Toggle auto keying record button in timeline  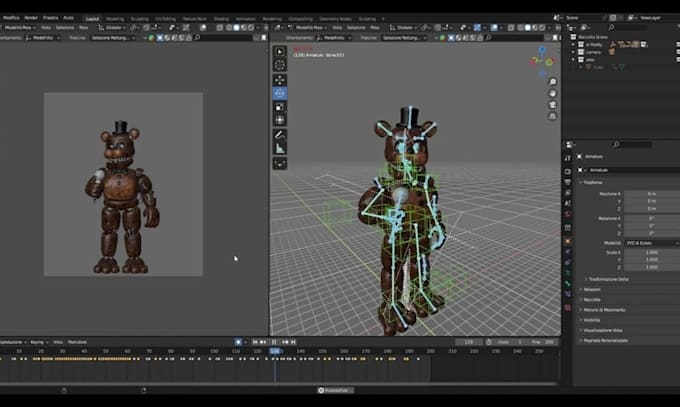[x=238, y=342]
